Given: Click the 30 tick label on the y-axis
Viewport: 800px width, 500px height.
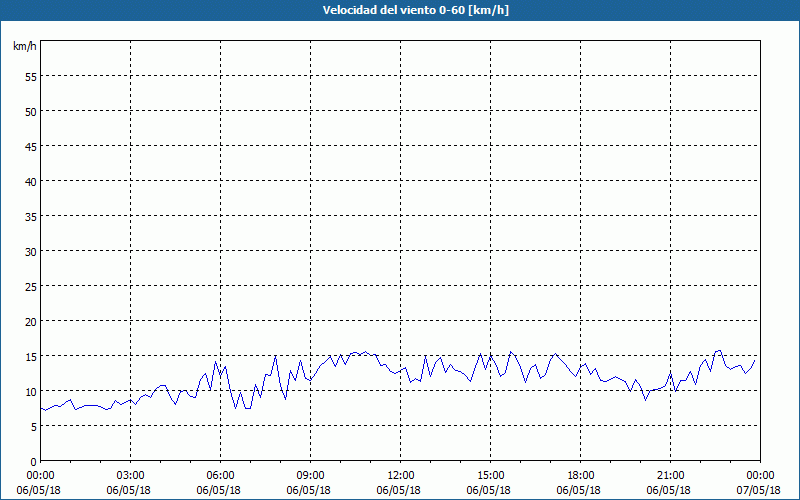Looking at the screenshot, I should [31, 252].
